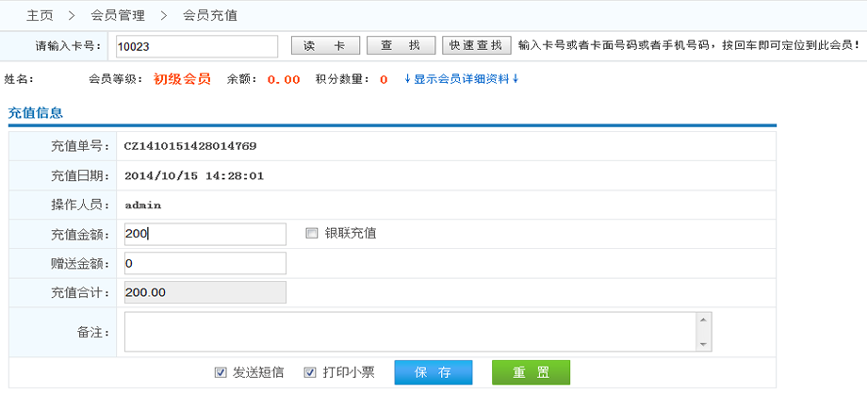Click the 充值金额 amount field
Image resolution: width=868 pixels, height=395 pixels.
(x=205, y=234)
